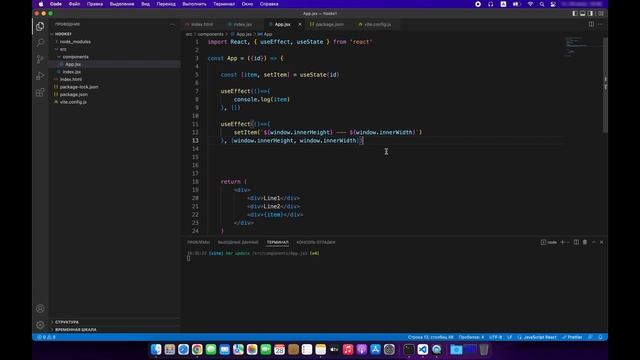The height and width of the screenshot is (360, 640).
Task: Open the Manage gear in activity bar
Action: point(40,325)
